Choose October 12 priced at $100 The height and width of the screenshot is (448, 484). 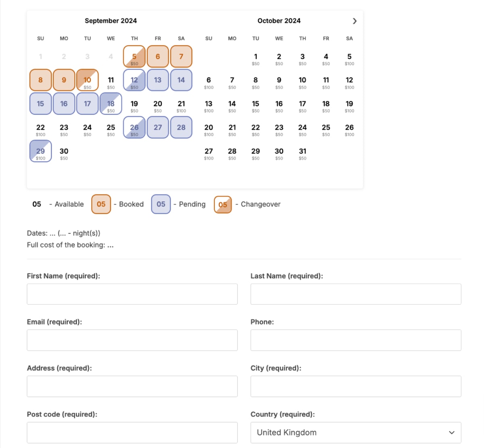tap(349, 82)
